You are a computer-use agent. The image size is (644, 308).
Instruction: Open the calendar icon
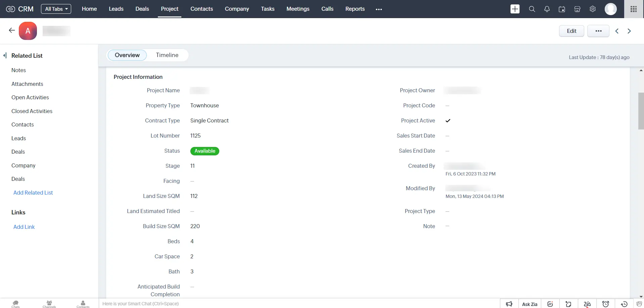point(562,9)
